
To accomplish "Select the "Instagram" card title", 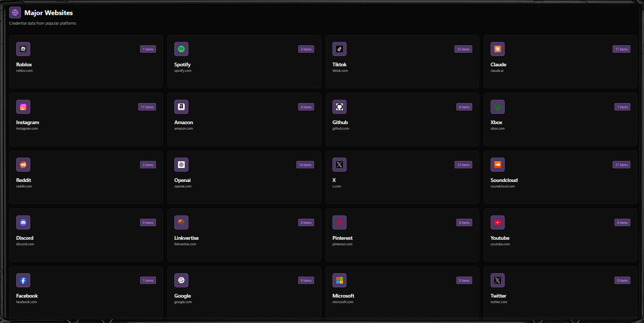I will pyautogui.click(x=28, y=123).
